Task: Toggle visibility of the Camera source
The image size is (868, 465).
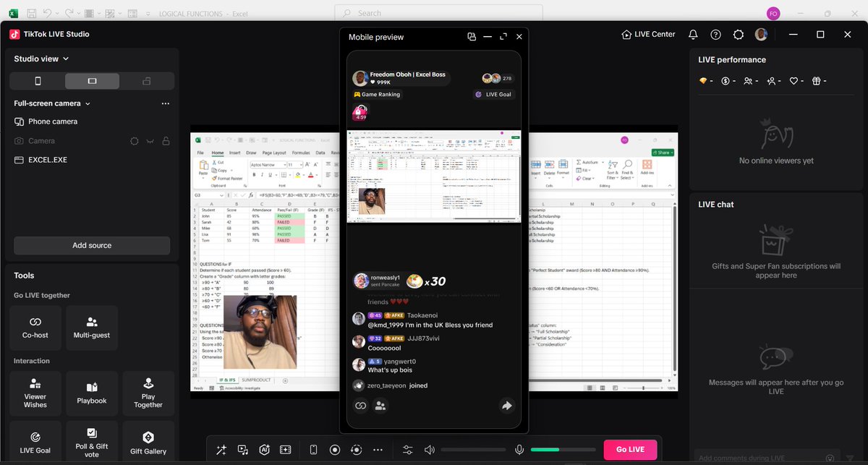Action: pos(150,140)
